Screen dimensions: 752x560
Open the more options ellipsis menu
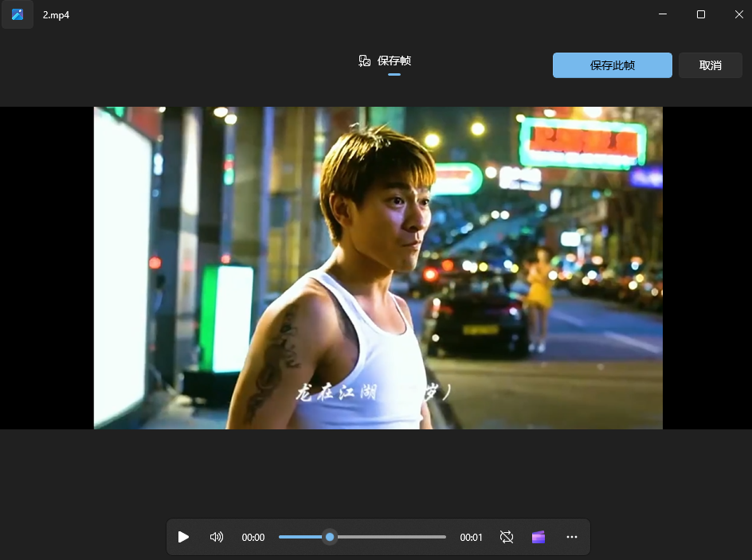pyautogui.click(x=572, y=537)
